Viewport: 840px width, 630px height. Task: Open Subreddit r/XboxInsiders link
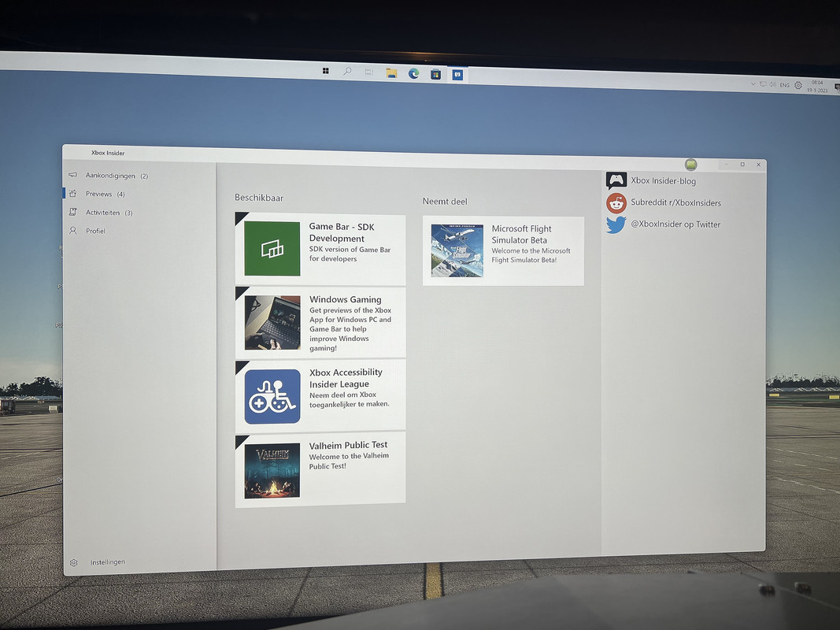675,202
